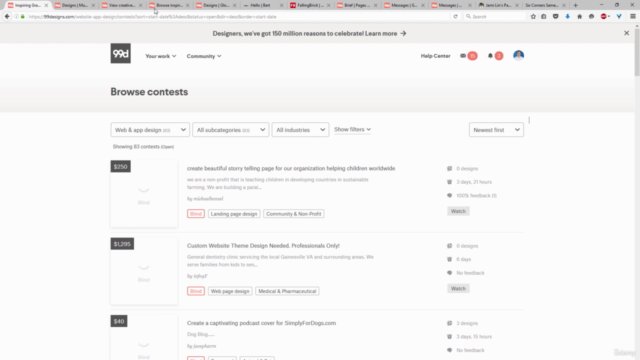Open the Pocket icon in the toolbar
Viewport: 640px width, 360px height.
point(556,17)
